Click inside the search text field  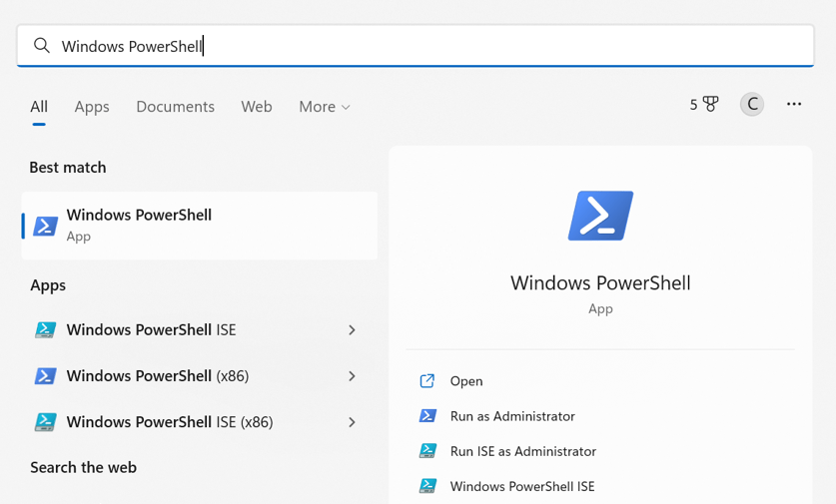pos(449,46)
